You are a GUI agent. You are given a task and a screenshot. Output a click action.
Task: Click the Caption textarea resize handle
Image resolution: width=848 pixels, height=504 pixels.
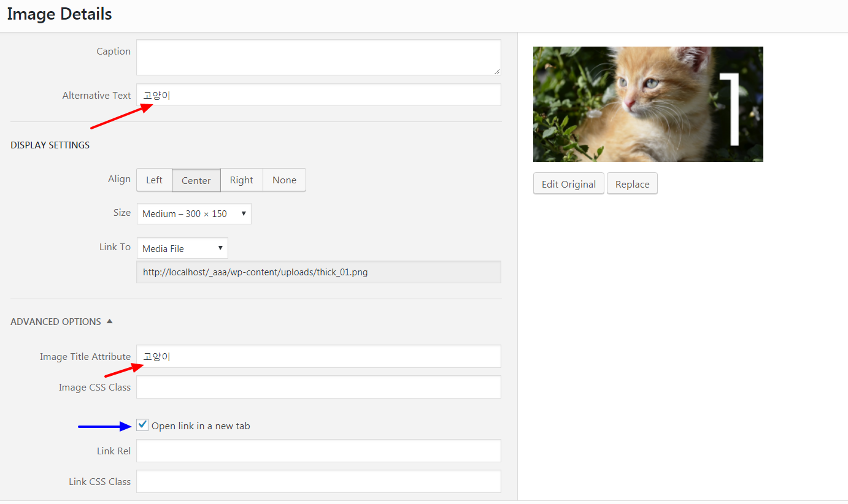point(497,71)
